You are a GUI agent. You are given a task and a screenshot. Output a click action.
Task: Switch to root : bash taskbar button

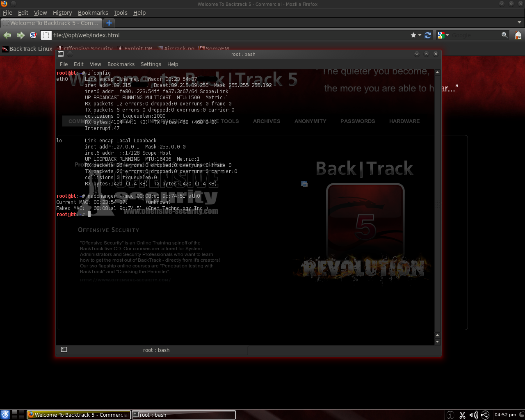[184, 415]
